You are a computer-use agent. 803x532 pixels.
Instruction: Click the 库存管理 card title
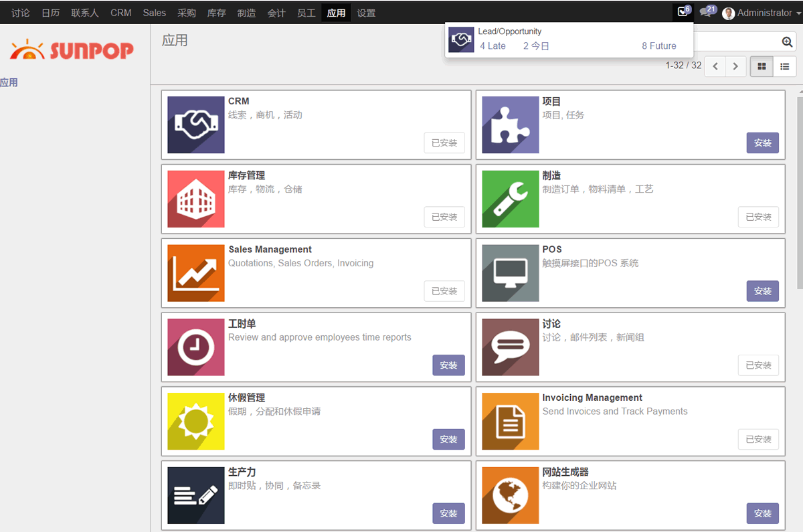247,175
